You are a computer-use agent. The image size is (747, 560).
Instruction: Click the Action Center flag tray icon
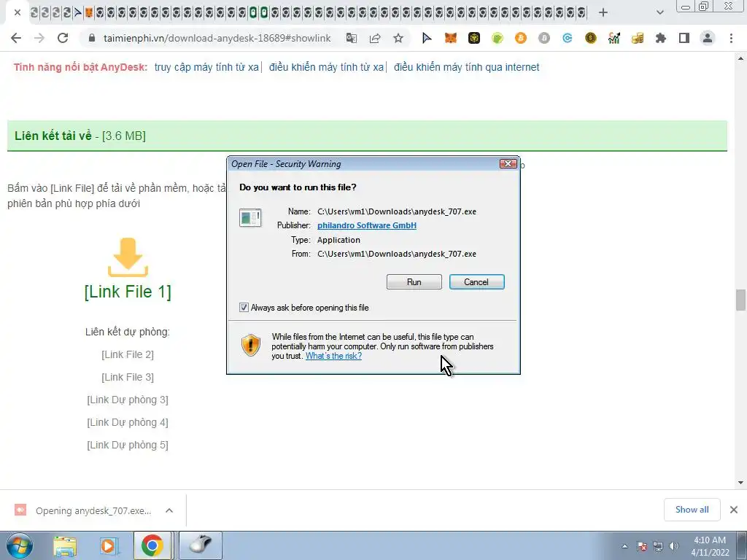point(642,546)
